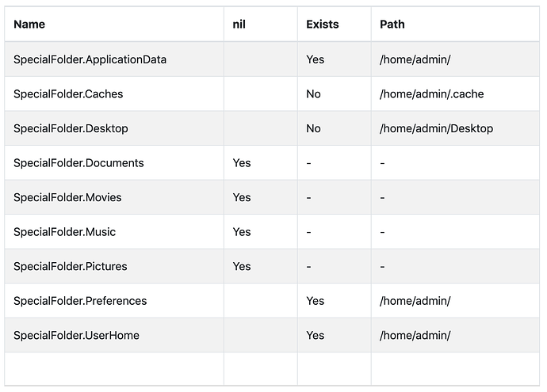The height and width of the screenshot is (392, 547).
Task: Click the Exists No value for Caches
Action: tap(313, 93)
